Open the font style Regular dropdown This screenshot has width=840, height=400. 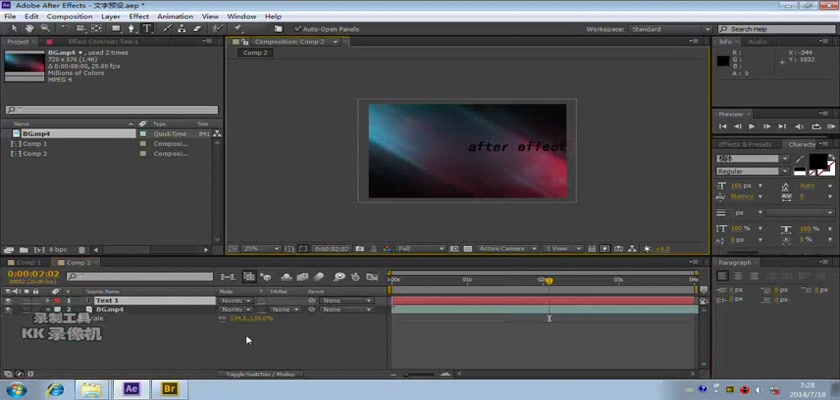pyautogui.click(x=750, y=172)
